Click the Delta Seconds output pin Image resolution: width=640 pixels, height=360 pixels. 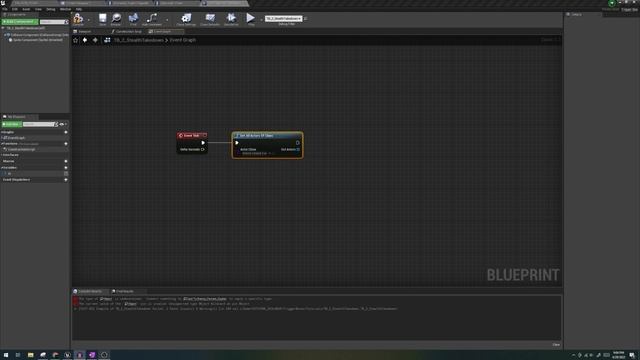coord(203,149)
